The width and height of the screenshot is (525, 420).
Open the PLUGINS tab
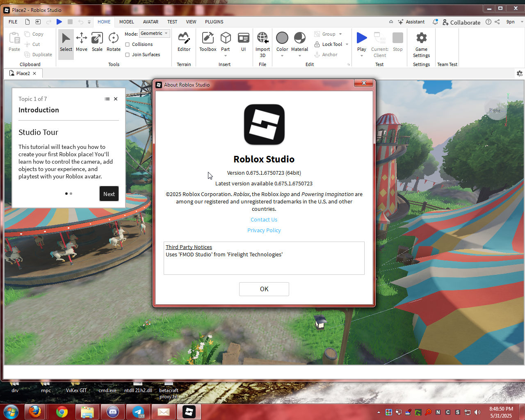[214, 22]
